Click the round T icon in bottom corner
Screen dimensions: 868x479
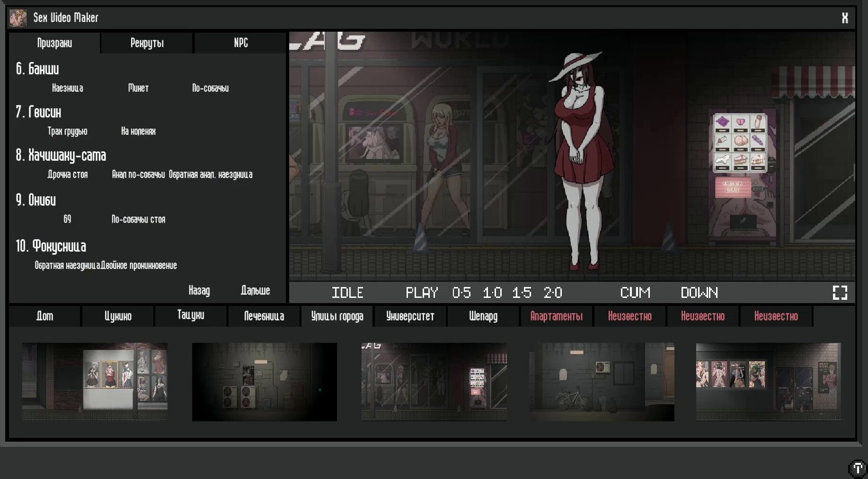(857, 468)
